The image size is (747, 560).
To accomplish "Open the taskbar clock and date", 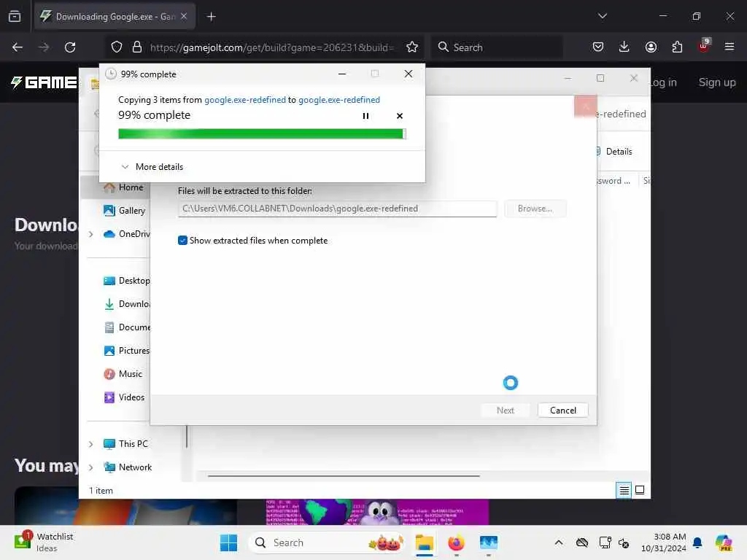I will point(664,542).
